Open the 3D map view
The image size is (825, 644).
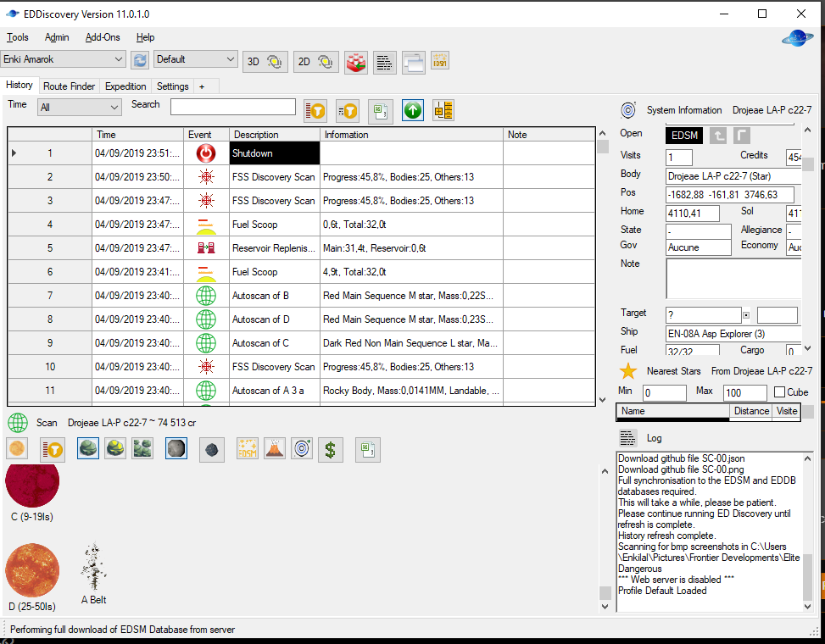[x=265, y=62]
